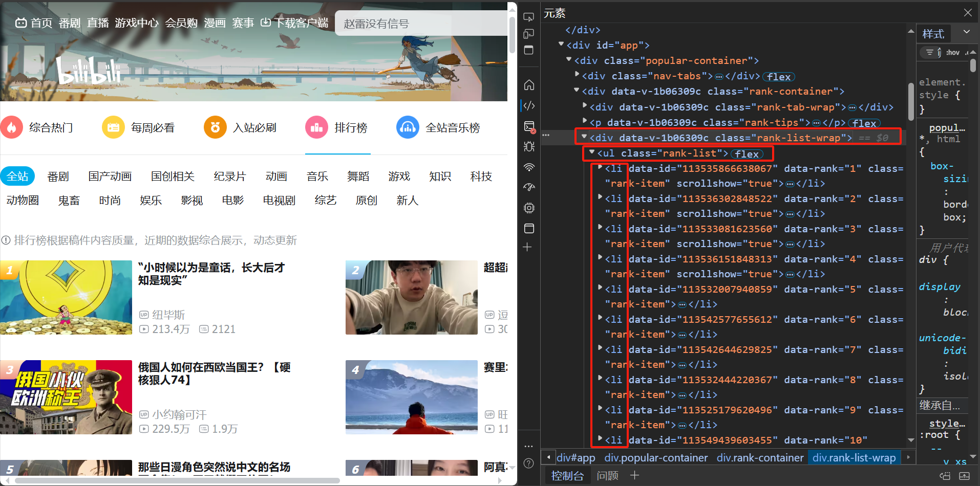Click the search box 赵雷没有信号

tap(421, 24)
